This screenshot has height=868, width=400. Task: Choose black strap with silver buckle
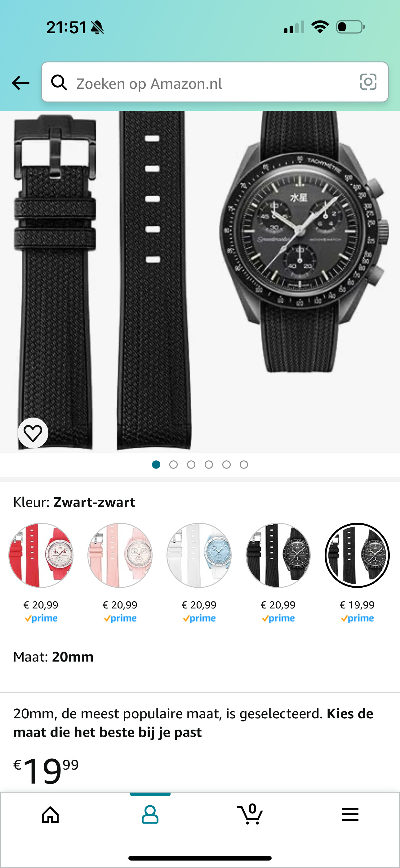(278, 555)
